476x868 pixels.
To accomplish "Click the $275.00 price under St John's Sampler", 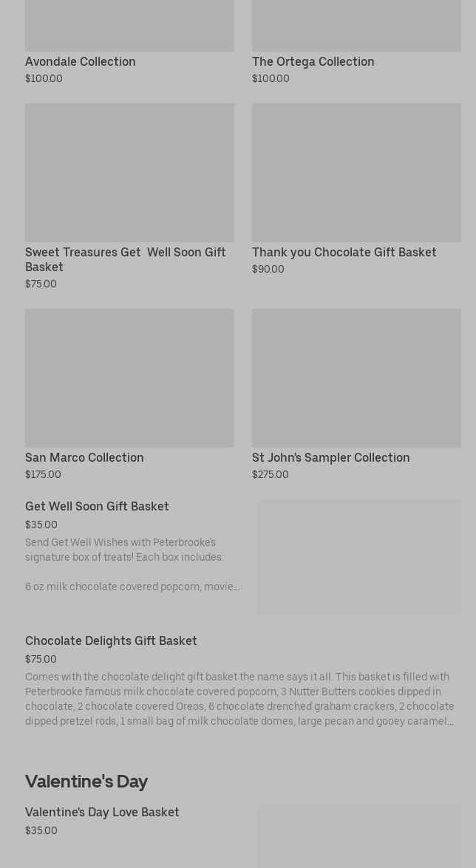I will point(271,475).
